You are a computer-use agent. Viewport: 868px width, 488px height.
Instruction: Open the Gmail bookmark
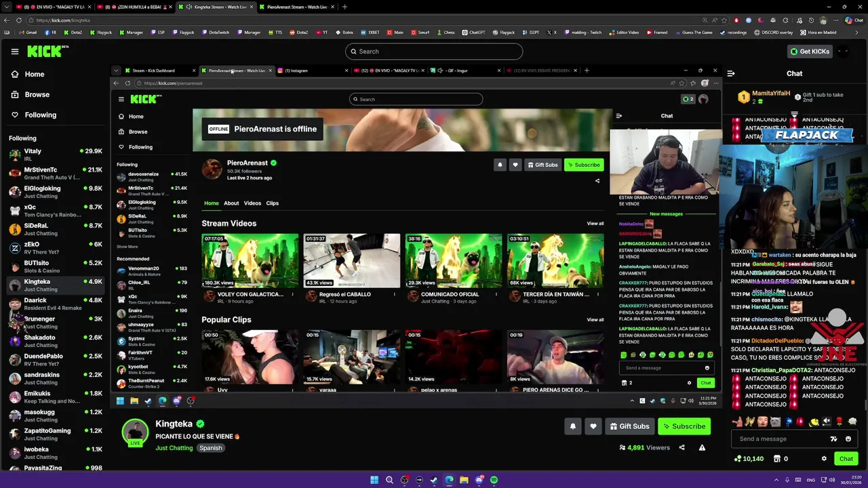point(28,33)
